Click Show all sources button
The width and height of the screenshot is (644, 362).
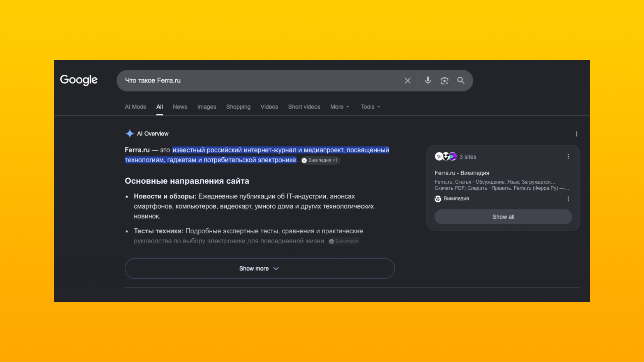pos(503,217)
